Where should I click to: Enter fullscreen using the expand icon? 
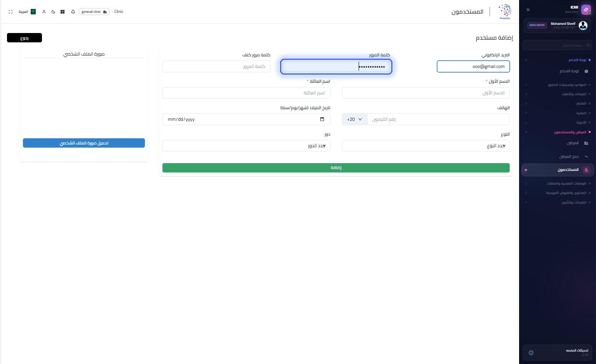[10, 12]
